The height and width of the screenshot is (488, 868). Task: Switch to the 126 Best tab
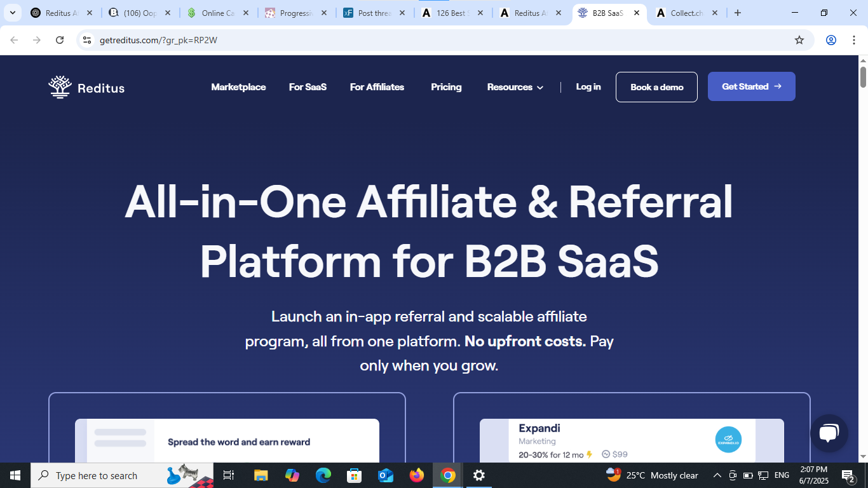tap(451, 13)
